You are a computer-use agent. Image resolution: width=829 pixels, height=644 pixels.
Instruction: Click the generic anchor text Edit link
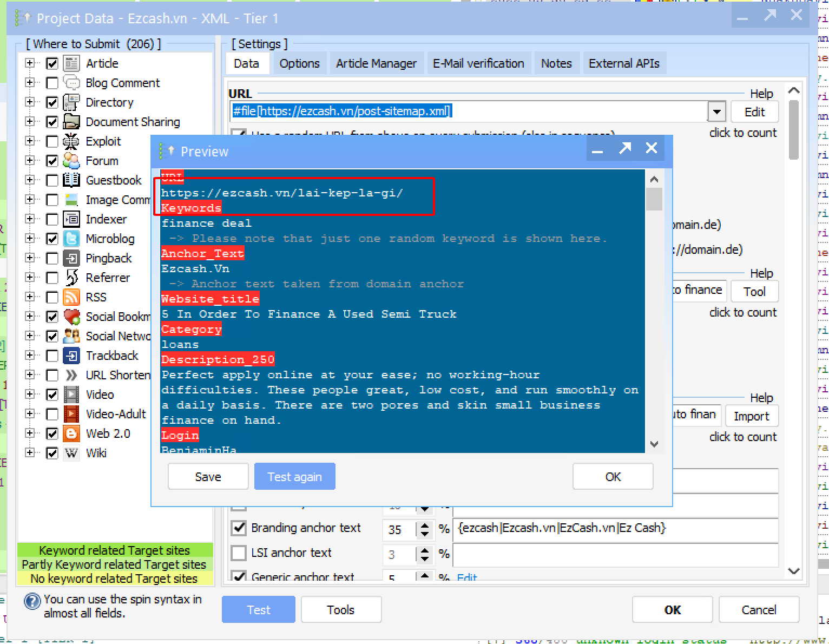pos(467,577)
